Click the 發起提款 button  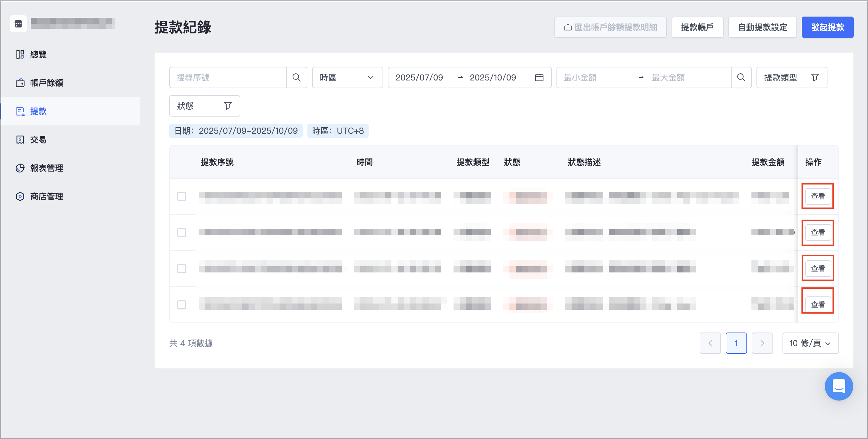(x=827, y=27)
